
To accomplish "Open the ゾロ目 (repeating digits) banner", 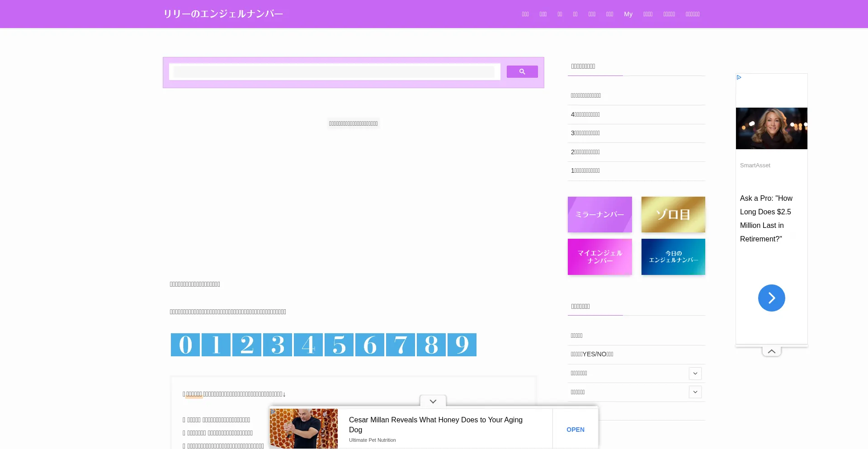I will [x=673, y=214].
